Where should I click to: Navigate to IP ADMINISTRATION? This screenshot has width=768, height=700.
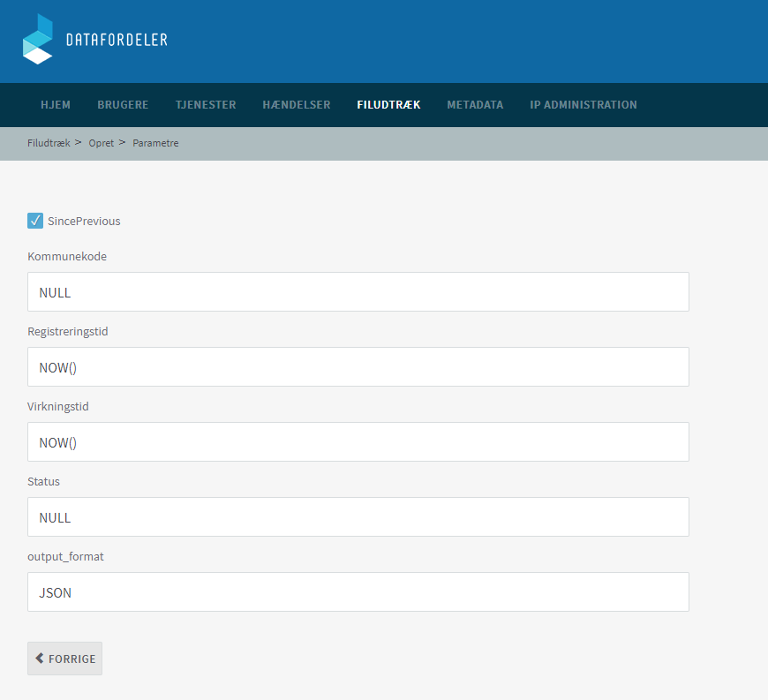[583, 105]
